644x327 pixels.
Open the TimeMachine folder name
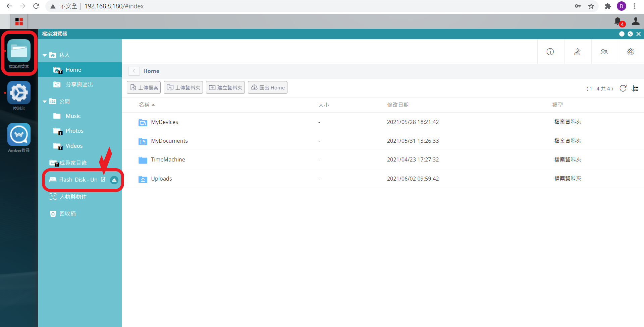[168, 159]
